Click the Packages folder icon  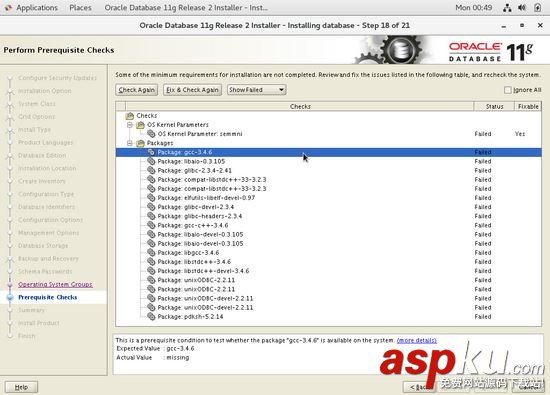(x=140, y=143)
